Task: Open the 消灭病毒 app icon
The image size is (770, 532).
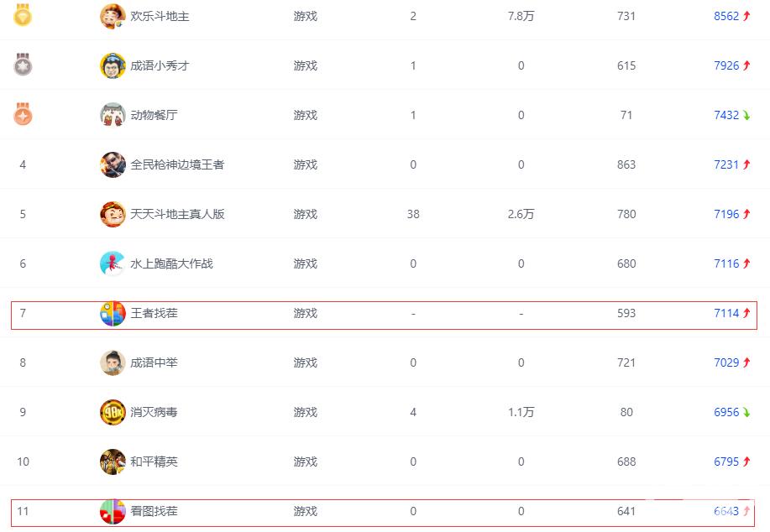Action: pyautogui.click(x=112, y=412)
